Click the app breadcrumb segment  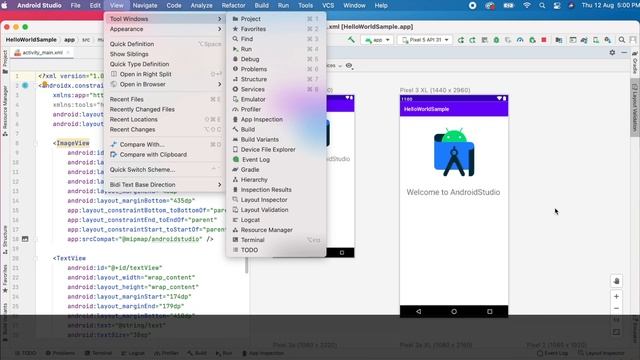(x=69, y=40)
